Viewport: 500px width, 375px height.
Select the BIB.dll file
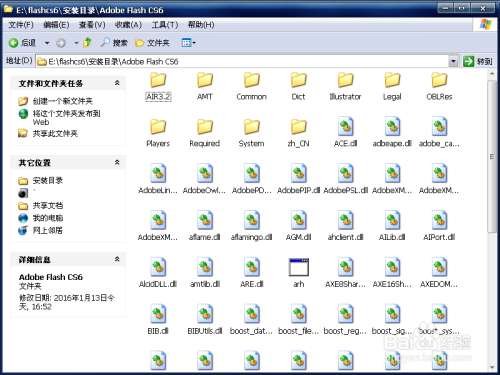pyautogui.click(x=158, y=320)
